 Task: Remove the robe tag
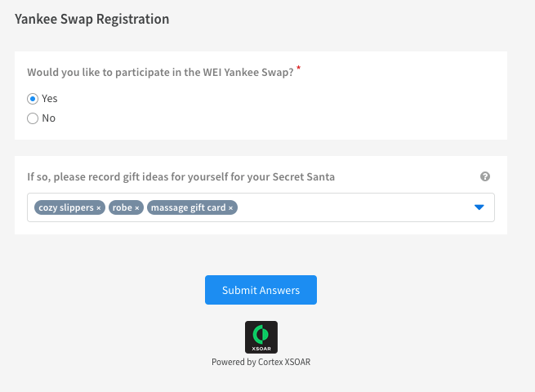[x=137, y=207]
